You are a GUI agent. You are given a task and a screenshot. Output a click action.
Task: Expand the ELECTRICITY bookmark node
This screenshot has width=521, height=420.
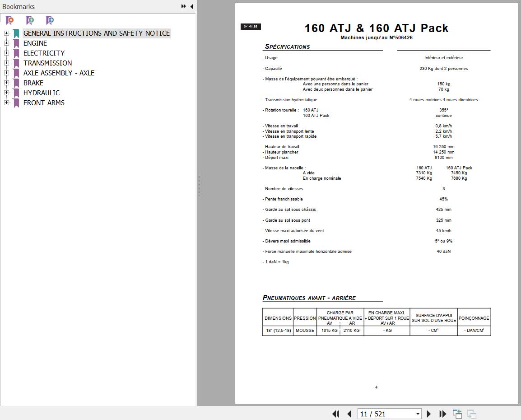[6, 53]
